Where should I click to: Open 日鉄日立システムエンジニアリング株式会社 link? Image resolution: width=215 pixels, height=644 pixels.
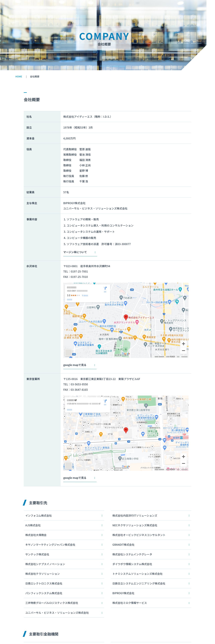click(x=151, y=583)
